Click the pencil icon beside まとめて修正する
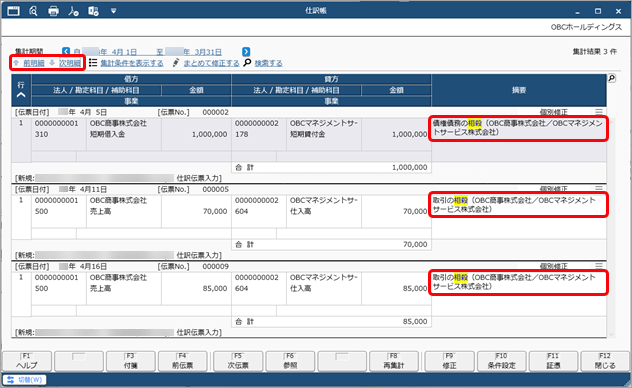Screen dimensions: 632x388 pos(176,63)
